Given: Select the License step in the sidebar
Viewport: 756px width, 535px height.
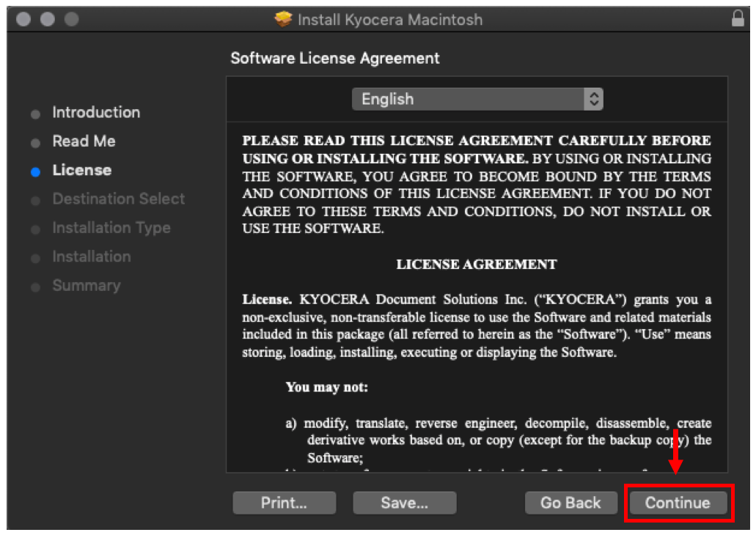Looking at the screenshot, I should click(x=81, y=170).
